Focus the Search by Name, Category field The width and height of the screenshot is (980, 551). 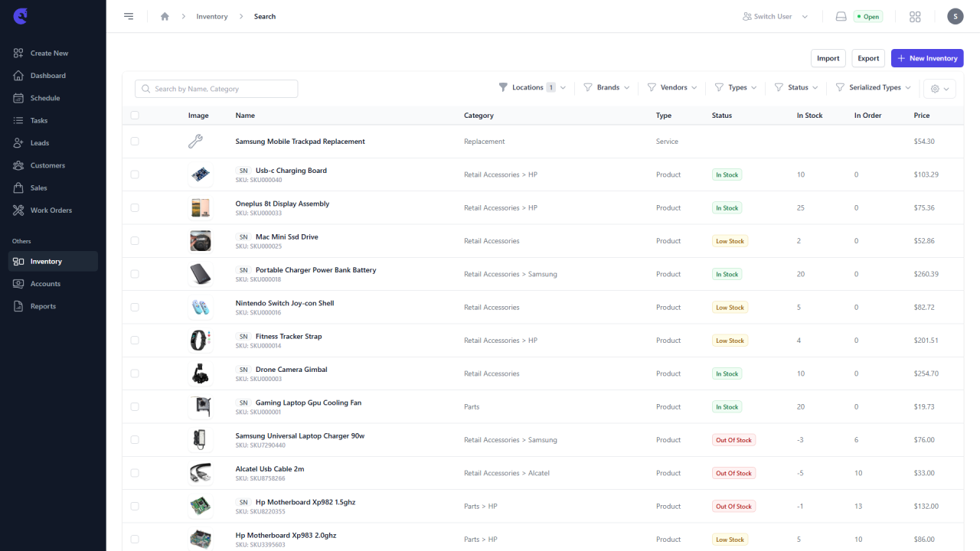[x=217, y=89]
